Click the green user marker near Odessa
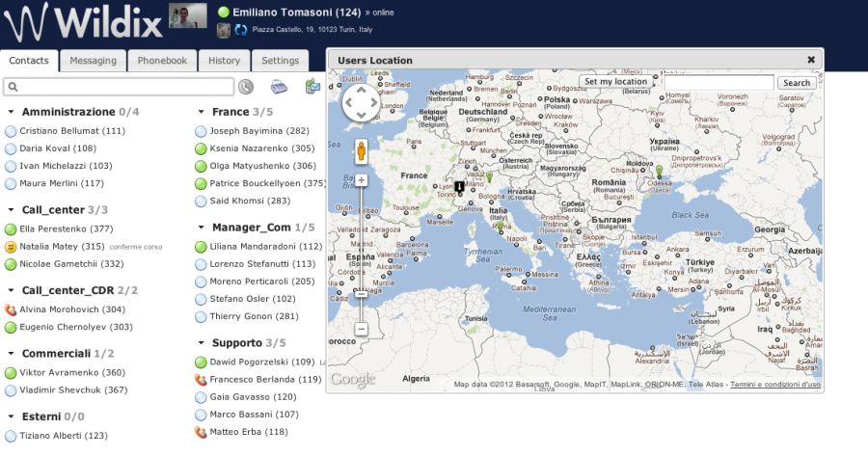This screenshot has width=868, height=456. (x=659, y=171)
